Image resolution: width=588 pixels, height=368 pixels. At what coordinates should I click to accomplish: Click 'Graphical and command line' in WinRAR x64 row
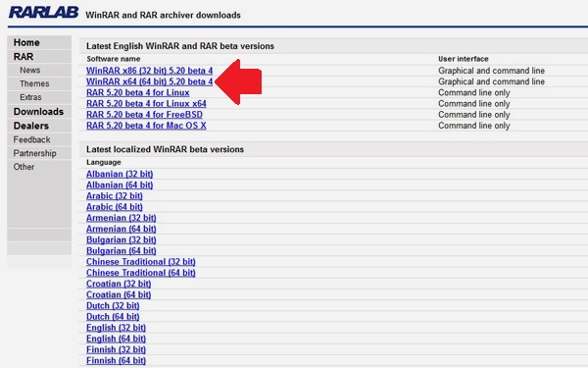pos(491,81)
